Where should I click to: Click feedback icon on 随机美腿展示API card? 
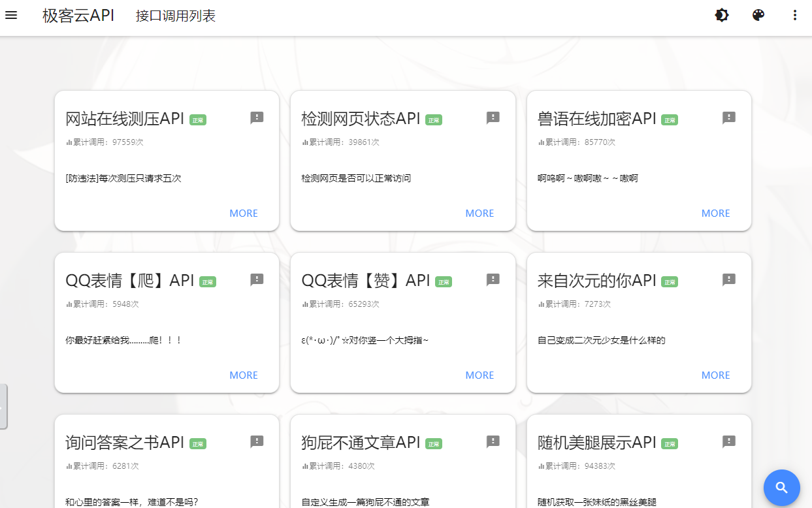pyautogui.click(x=729, y=441)
